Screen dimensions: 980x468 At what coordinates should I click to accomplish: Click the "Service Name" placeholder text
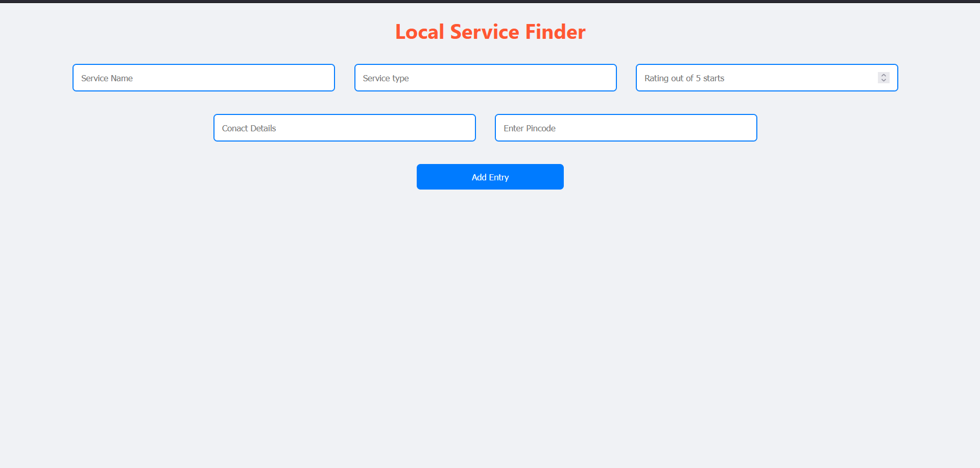point(107,78)
